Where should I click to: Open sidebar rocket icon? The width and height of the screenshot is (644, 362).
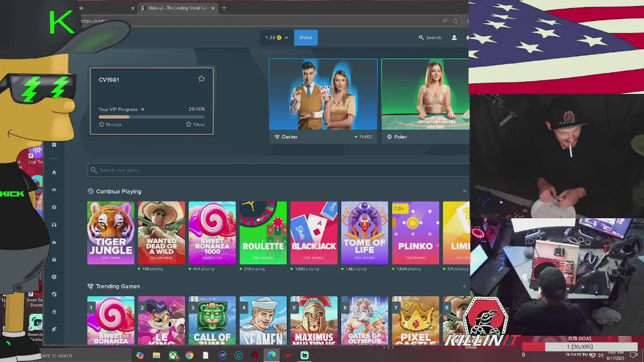point(54,329)
